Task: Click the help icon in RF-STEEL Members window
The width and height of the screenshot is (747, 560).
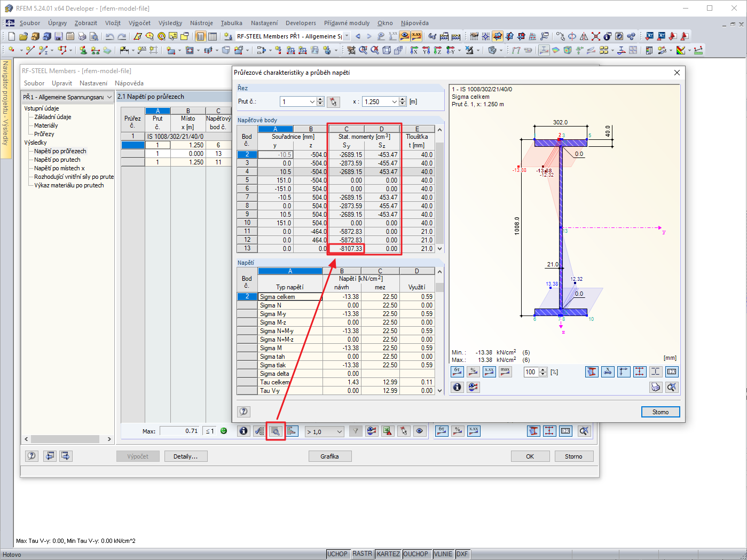Action: [x=32, y=456]
